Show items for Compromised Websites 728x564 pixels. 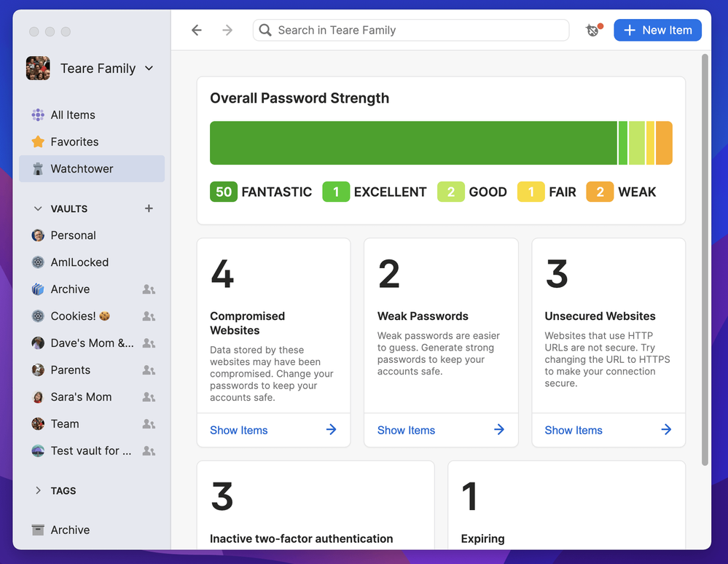273,430
